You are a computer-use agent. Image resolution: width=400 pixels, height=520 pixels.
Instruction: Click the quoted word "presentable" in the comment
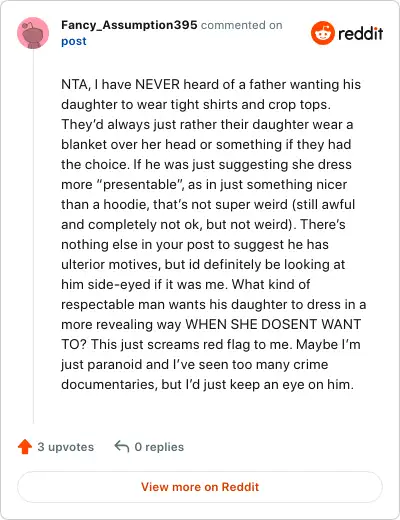click(x=139, y=185)
